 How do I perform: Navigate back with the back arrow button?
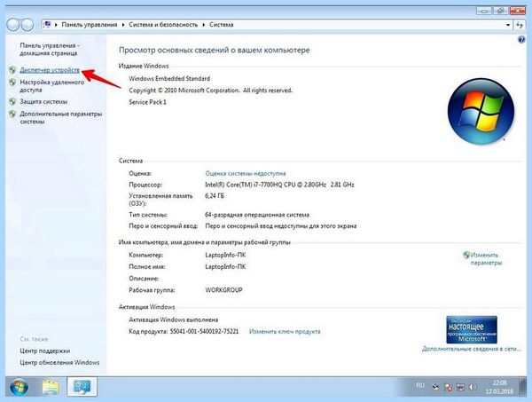pos(13,25)
